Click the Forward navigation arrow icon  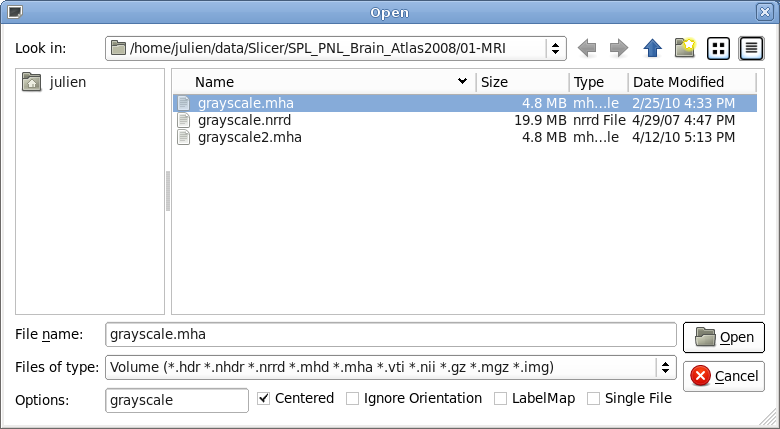coord(619,48)
